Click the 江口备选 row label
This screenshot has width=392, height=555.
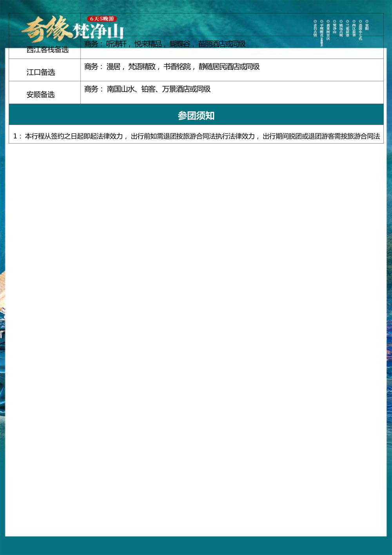click(x=41, y=72)
